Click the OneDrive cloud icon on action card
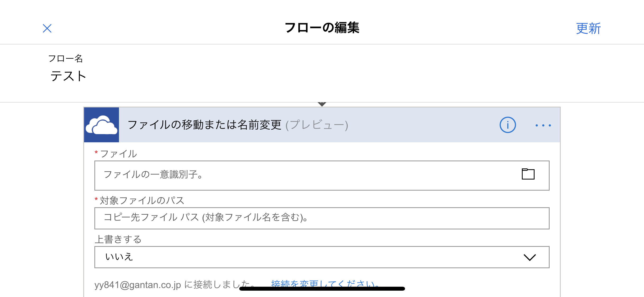This screenshot has height=297, width=644. (102, 125)
